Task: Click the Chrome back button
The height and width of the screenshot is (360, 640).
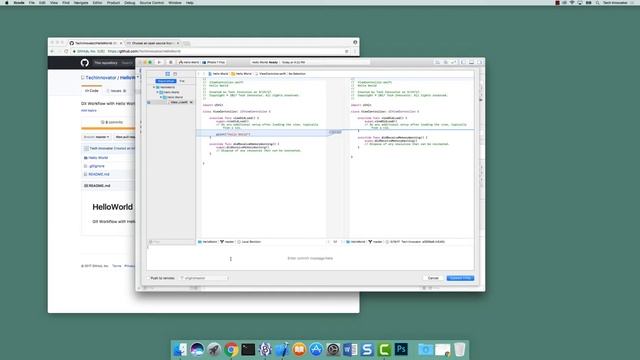Action: point(52,51)
